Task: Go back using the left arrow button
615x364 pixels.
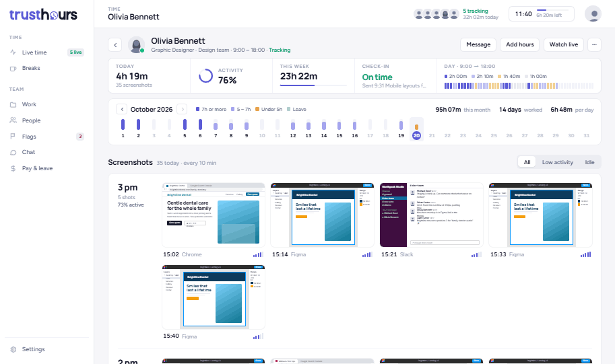Action: pos(115,44)
